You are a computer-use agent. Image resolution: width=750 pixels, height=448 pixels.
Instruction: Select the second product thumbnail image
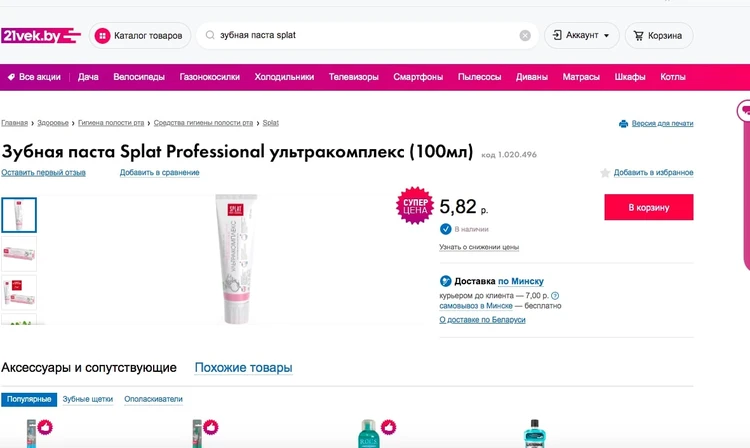pyautogui.click(x=19, y=254)
